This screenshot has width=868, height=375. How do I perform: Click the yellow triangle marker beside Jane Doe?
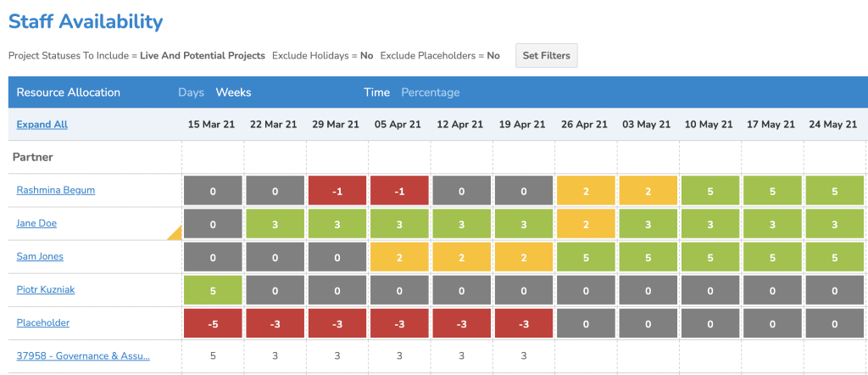pyautogui.click(x=175, y=234)
